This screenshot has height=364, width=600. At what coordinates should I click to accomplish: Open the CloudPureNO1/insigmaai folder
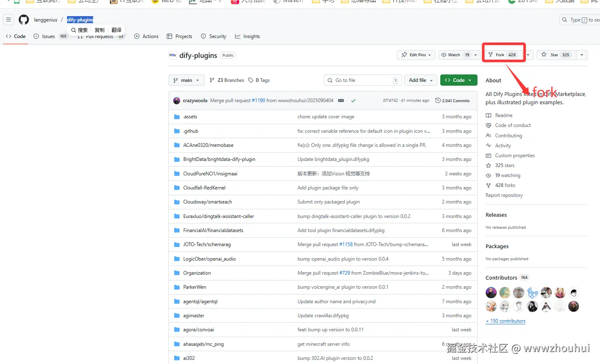pos(210,174)
